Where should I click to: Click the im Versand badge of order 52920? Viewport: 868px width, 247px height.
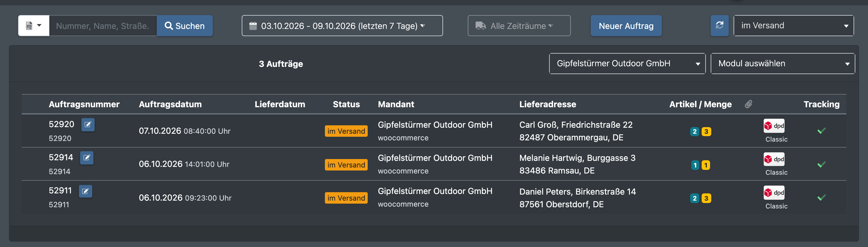[x=346, y=131]
